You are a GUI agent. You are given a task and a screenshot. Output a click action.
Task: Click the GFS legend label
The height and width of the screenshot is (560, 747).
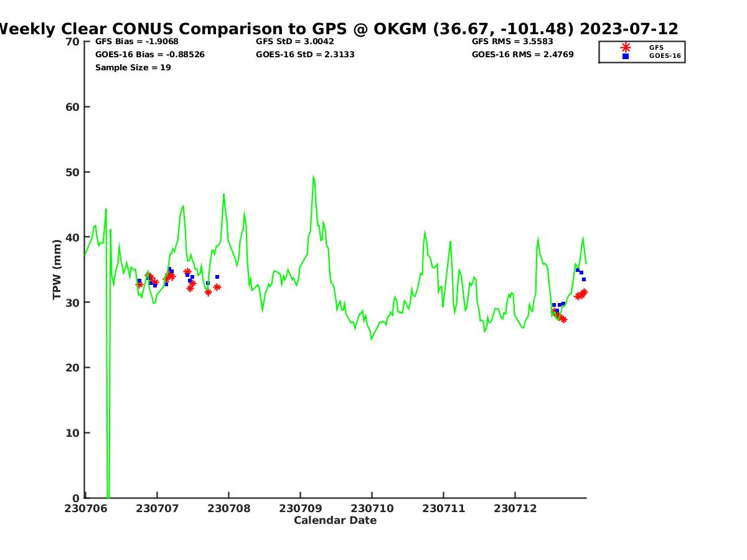(x=656, y=47)
